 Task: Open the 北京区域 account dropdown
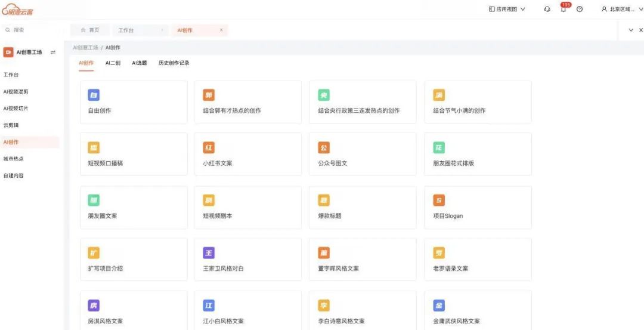click(x=621, y=10)
